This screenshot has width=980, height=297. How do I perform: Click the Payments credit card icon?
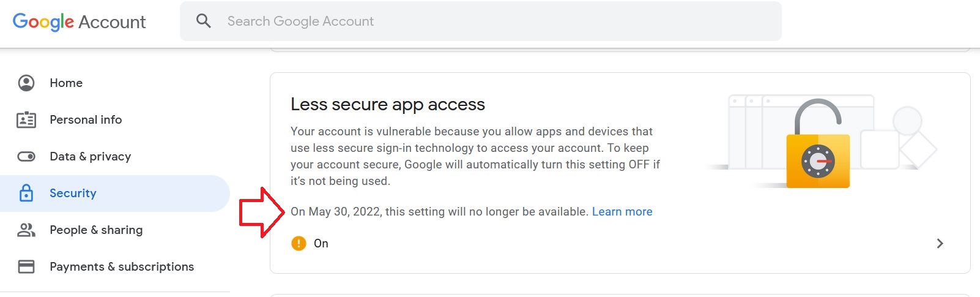click(26, 266)
